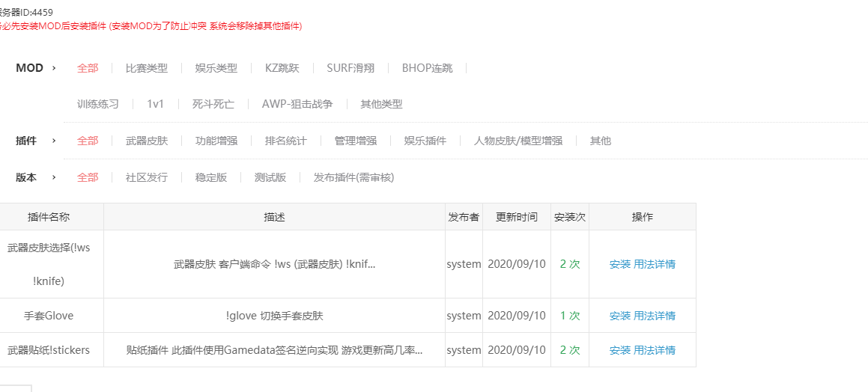The width and height of the screenshot is (868, 392).
Task: View 用法详情 for 手套Glove plugin
Action: 655,316
